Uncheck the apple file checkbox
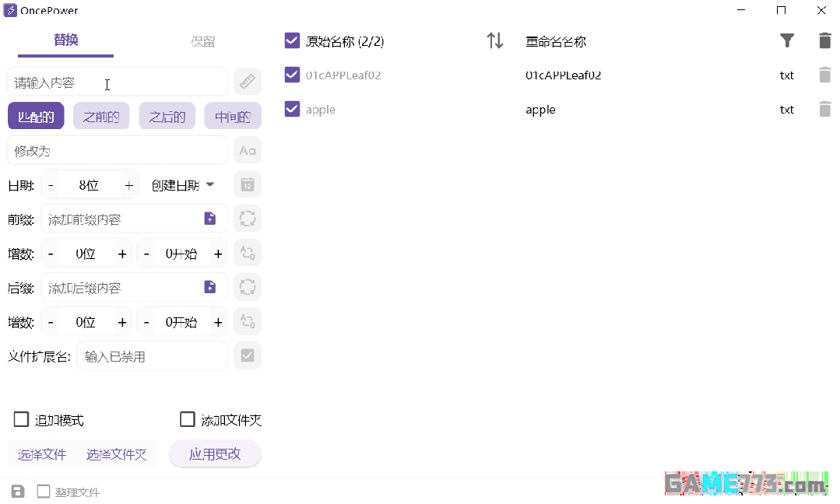The height and width of the screenshot is (504, 840). coord(291,109)
